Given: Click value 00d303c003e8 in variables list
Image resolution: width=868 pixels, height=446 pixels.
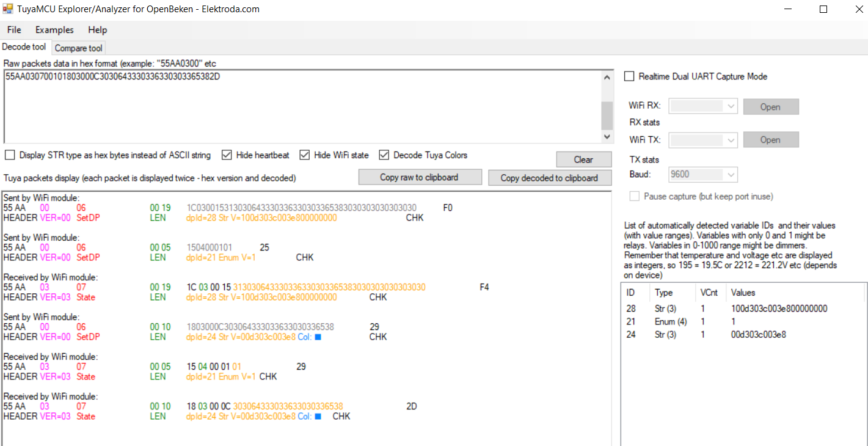Looking at the screenshot, I should tap(757, 334).
